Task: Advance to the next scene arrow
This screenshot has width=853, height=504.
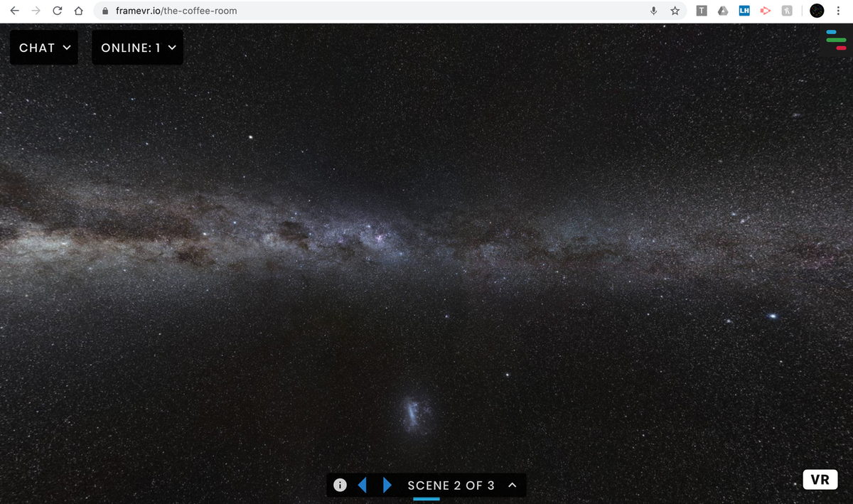Action: (387, 486)
